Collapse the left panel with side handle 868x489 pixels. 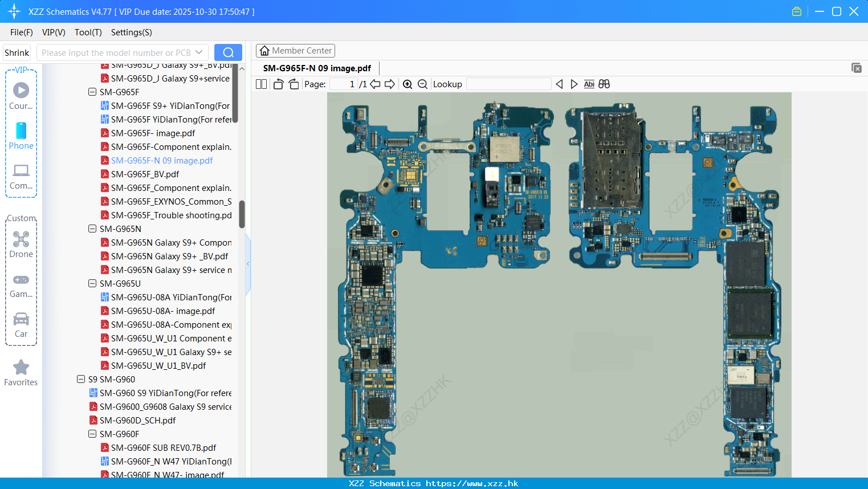pyautogui.click(x=248, y=263)
